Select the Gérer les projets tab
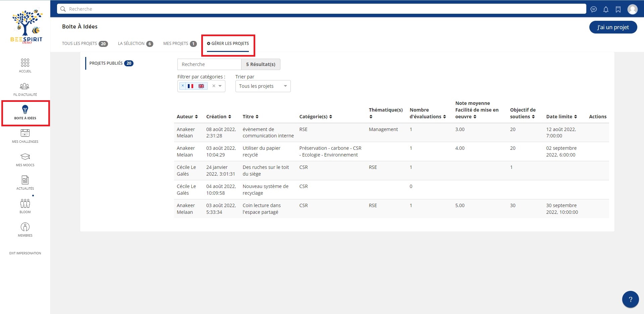 click(228, 44)
